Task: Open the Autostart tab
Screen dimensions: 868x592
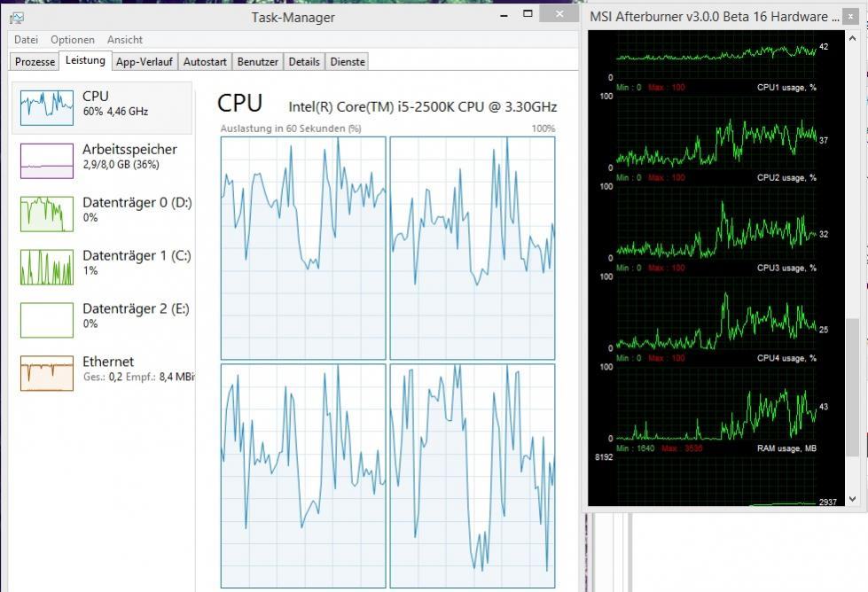Action: [205, 61]
